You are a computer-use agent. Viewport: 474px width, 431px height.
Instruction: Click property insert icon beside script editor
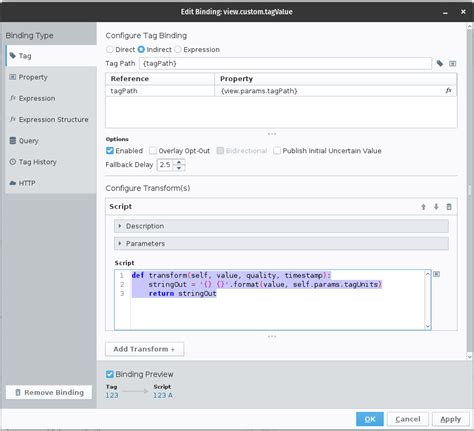coord(436,274)
